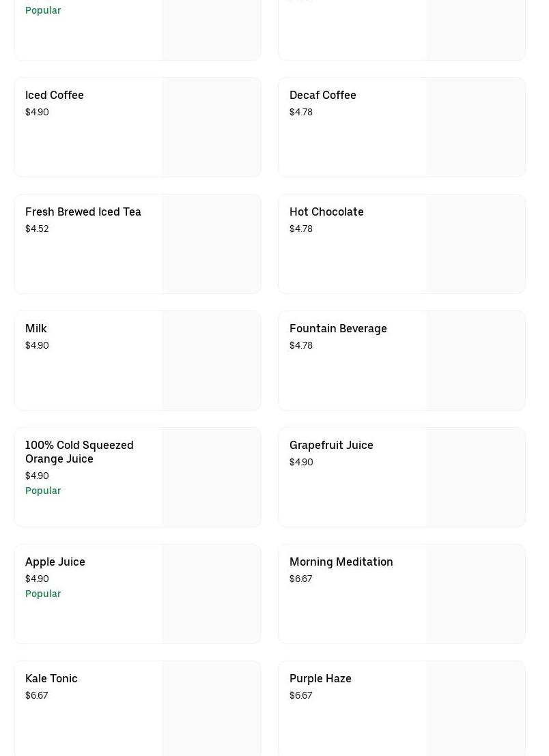
Task: Click the Morning Meditation image thumbnail
Action: click(475, 594)
